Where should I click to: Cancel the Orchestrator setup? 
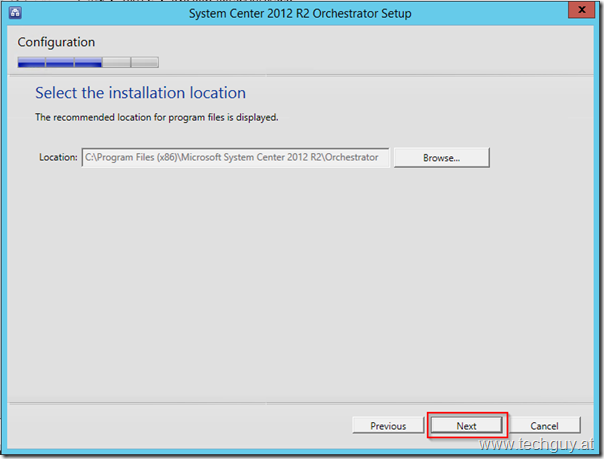(x=544, y=425)
